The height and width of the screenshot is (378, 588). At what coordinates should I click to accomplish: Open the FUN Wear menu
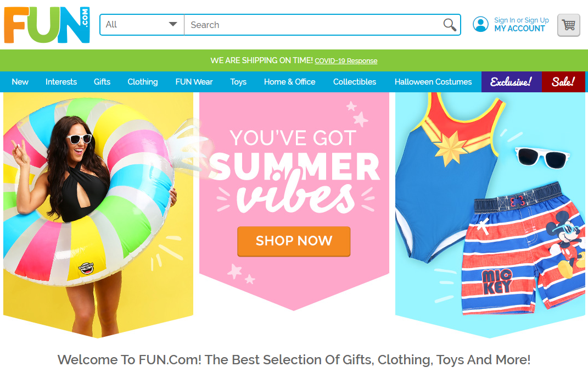coord(194,82)
